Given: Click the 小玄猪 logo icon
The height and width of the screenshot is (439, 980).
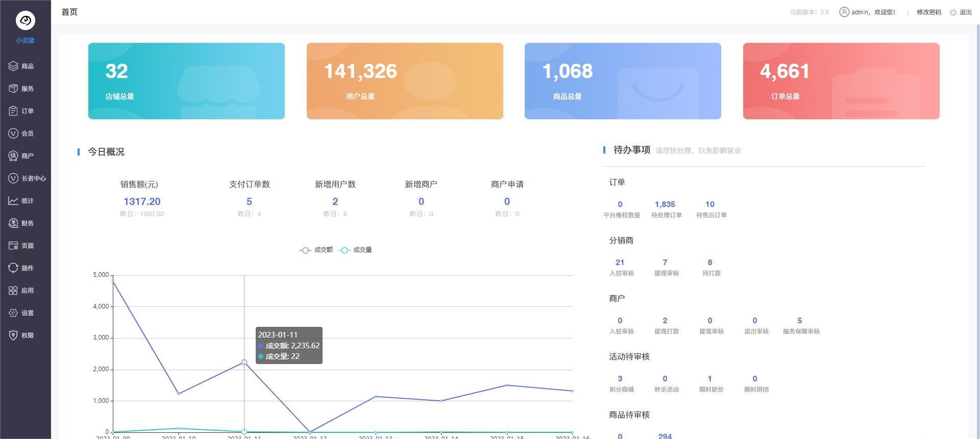Looking at the screenshot, I should coord(25,20).
